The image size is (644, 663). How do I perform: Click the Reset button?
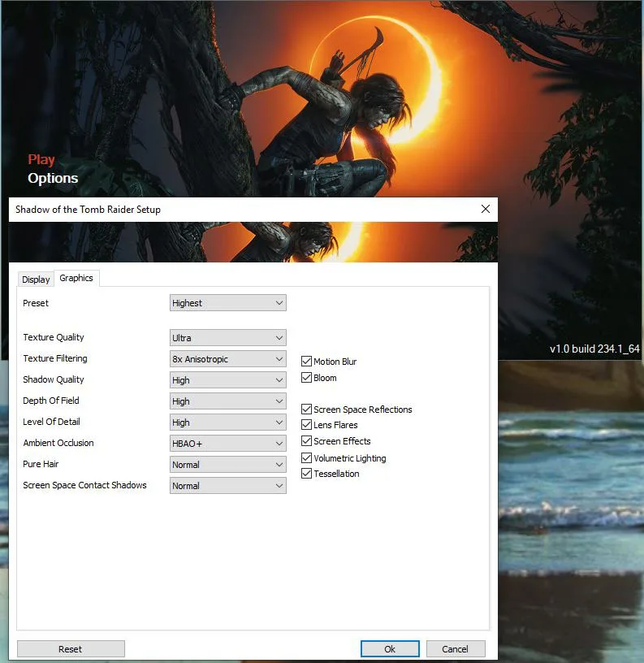(71, 648)
